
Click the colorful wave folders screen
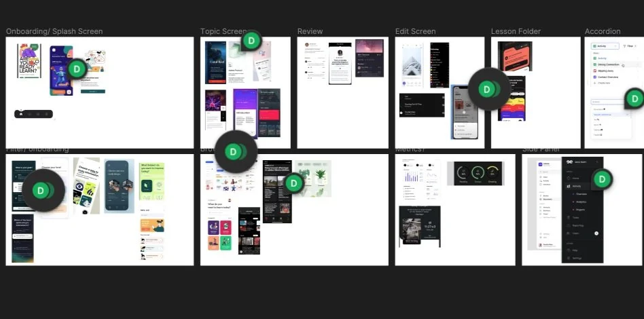coord(512,98)
